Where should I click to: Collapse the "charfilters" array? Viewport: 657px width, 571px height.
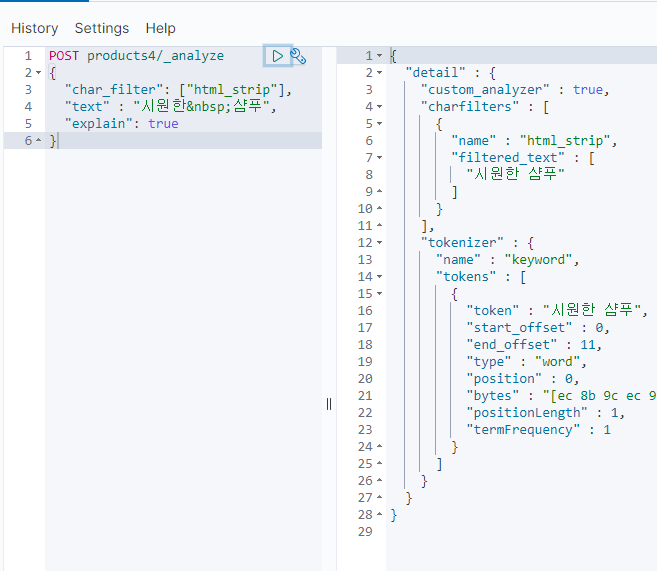click(x=379, y=107)
